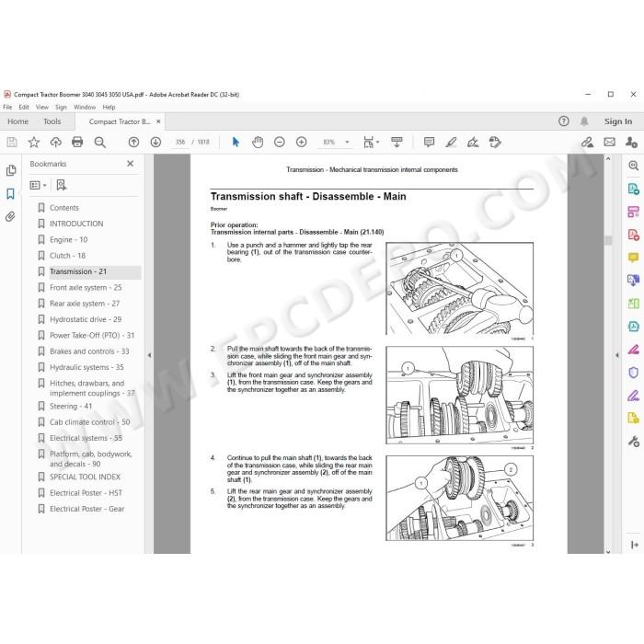Click the scrollbar down arrow
The image size is (644, 644).
[608, 551]
